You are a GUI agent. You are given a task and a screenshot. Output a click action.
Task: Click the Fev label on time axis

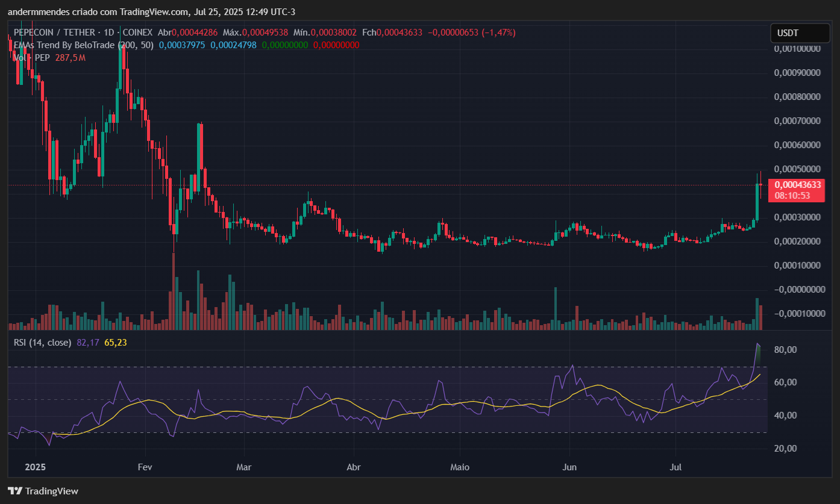145,467
